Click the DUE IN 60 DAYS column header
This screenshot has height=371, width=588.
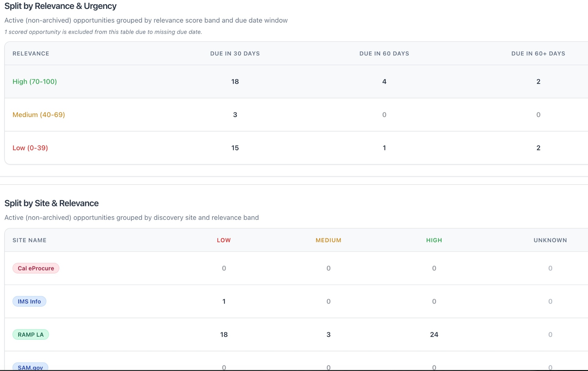point(384,53)
